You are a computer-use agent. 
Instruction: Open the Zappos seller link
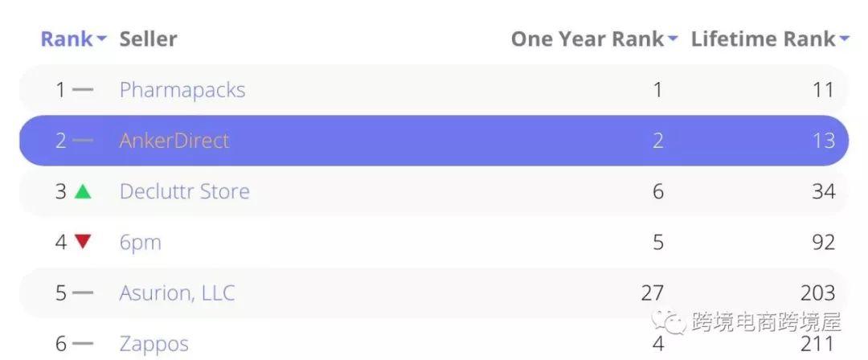pos(154,344)
